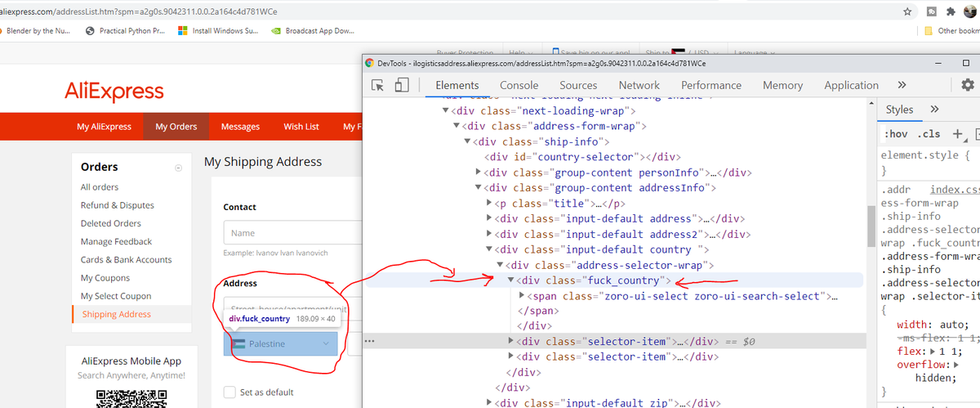This screenshot has width=980, height=408.
Task: Open Chrome extensions puzzle icon
Action: pos(951,11)
